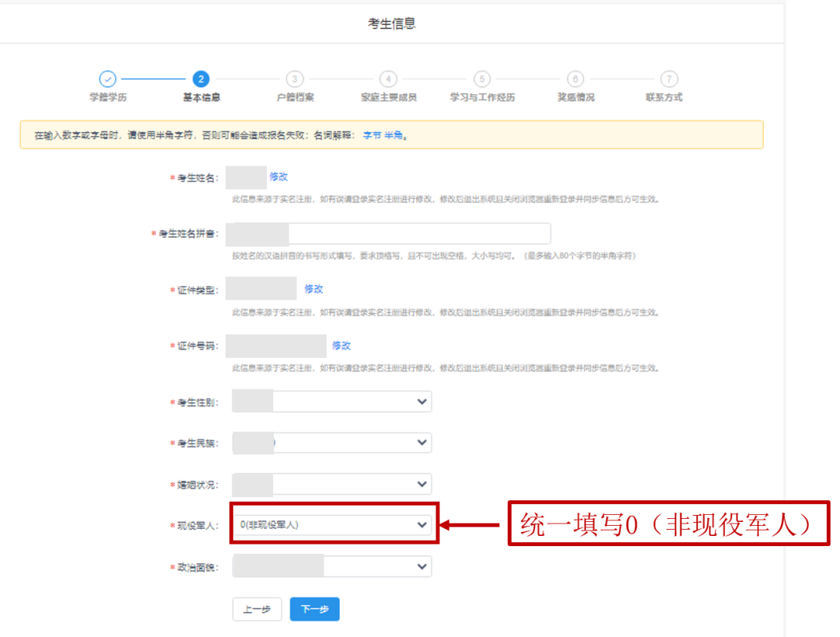Click 修改 link beside 证件号码

[x=341, y=345]
